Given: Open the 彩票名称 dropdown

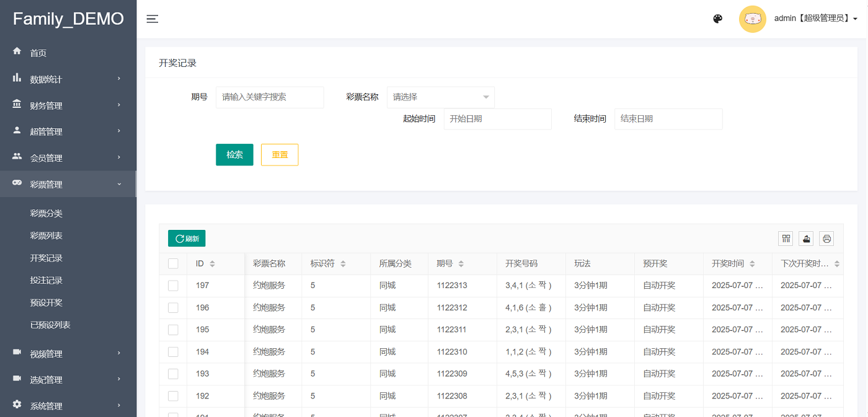Looking at the screenshot, I should pyautogui.click(x=440, y=97).
